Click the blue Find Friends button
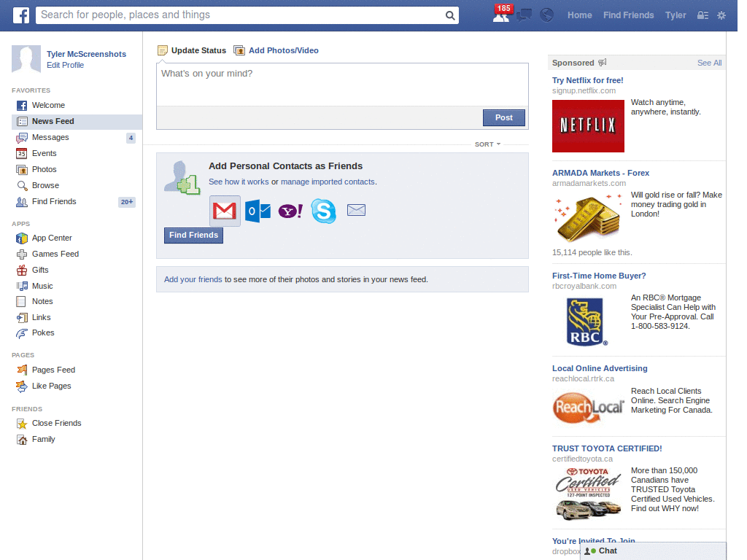 tap(193, 236)
